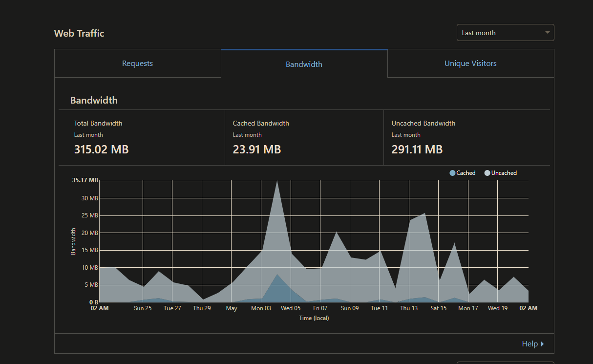Click the Thu 13 label on time axis
Viewport: 593px width, 364px height.
click(409, 308)
